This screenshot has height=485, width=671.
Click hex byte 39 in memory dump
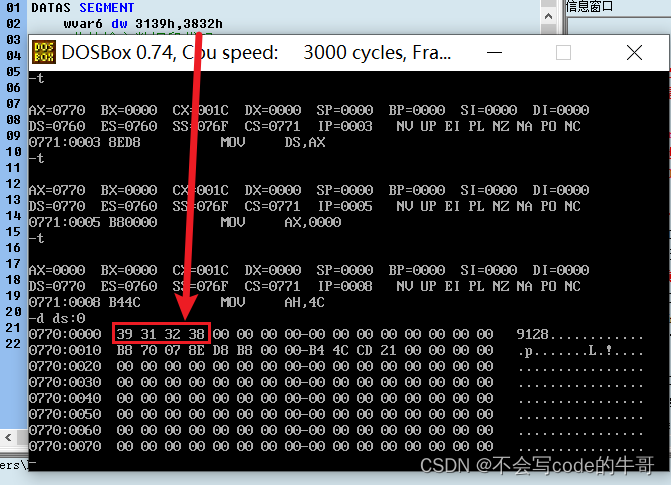(125, 334)
